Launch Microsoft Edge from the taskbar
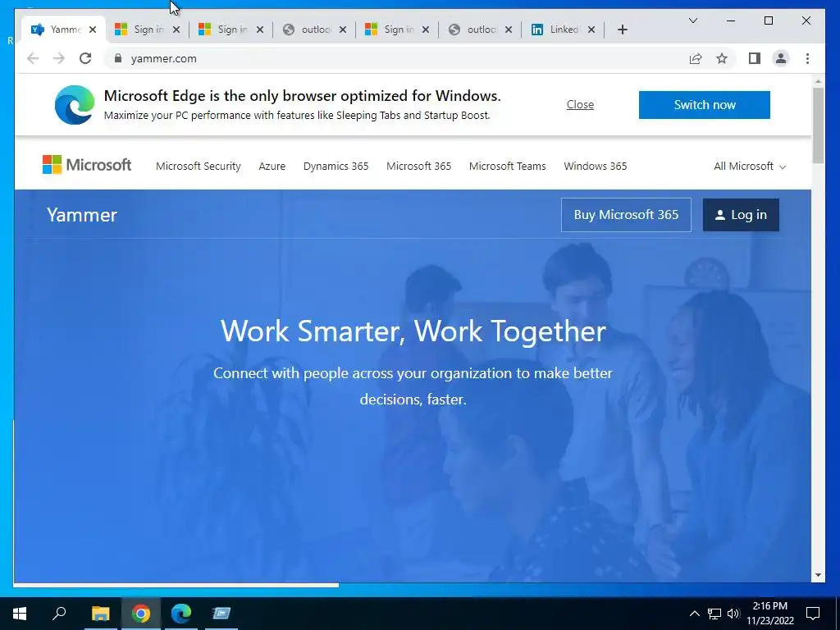Image resolution: width=840 pixels, height=630 pixels. click(181, 614)
